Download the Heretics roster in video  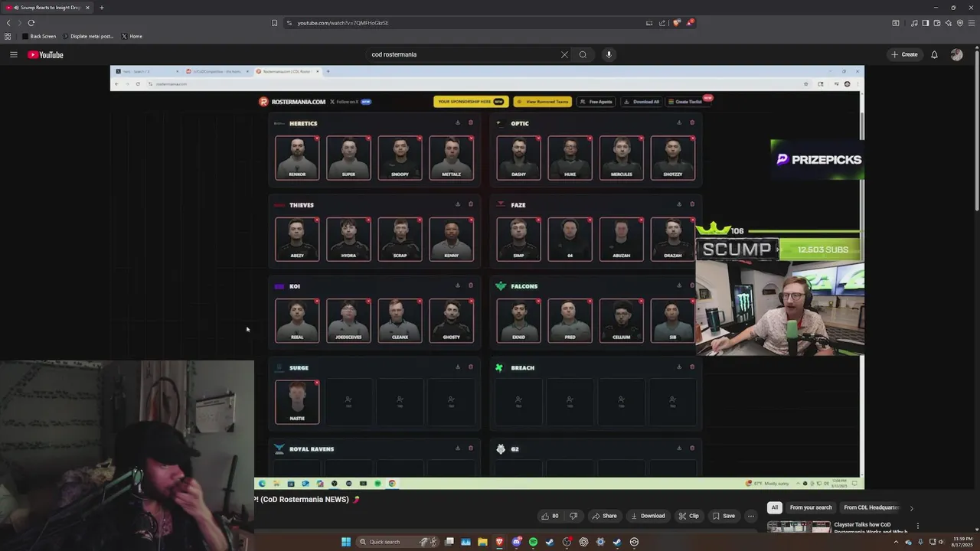point(458,122)
